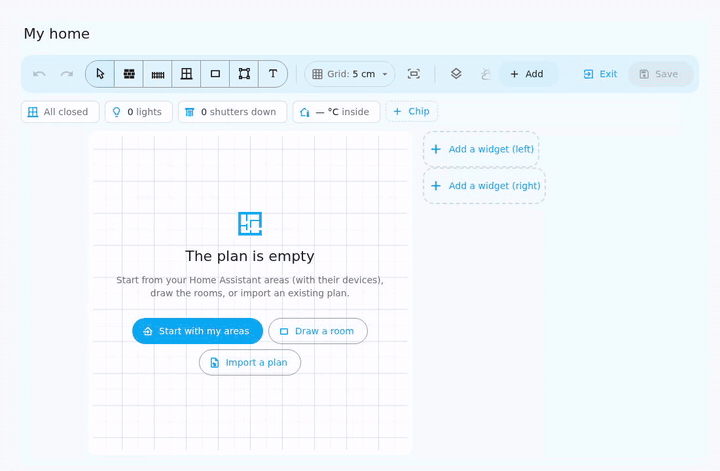Image resolution: width=720 pixels, height=471 pixels.
Task: Click the dimmed weather icon beside Add
Action: (x=485, y=74)
